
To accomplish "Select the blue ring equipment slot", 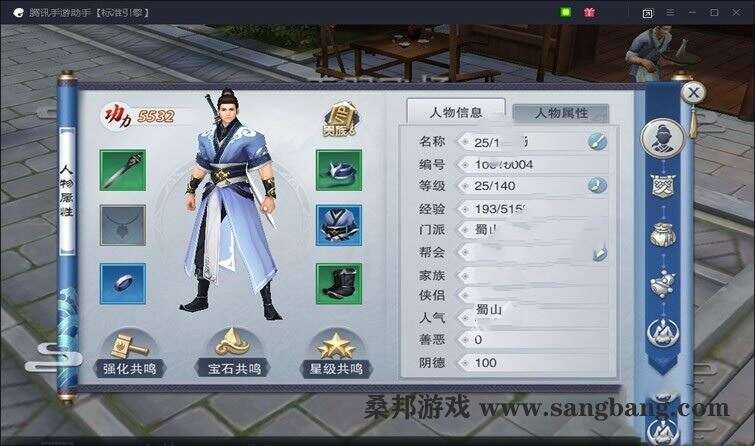I will click(x=123, y=284).
